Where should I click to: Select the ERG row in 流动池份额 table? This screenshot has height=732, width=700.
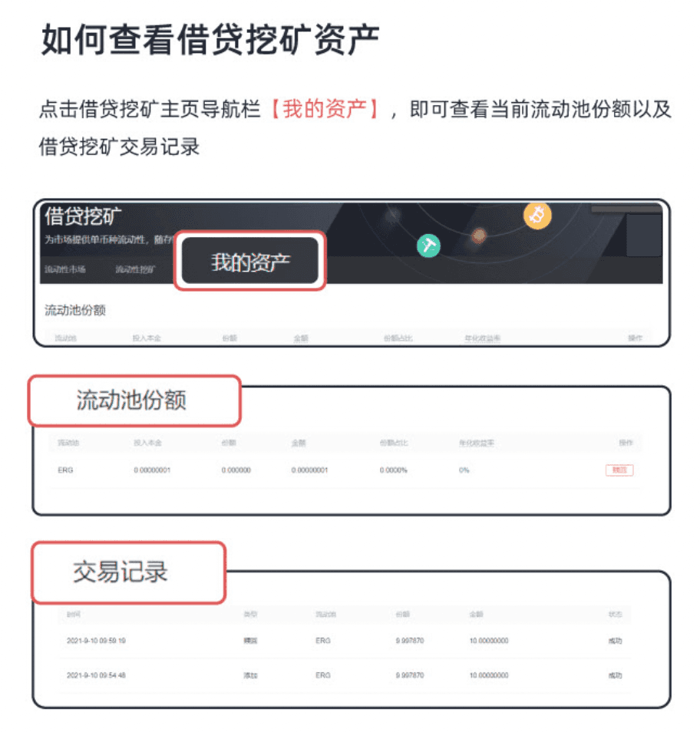coord(345,470)
